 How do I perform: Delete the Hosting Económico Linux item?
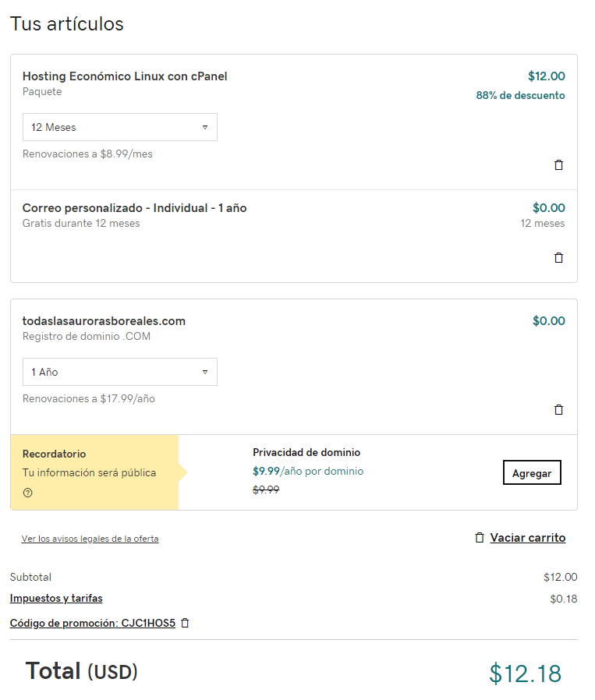[x=558, y=164]
